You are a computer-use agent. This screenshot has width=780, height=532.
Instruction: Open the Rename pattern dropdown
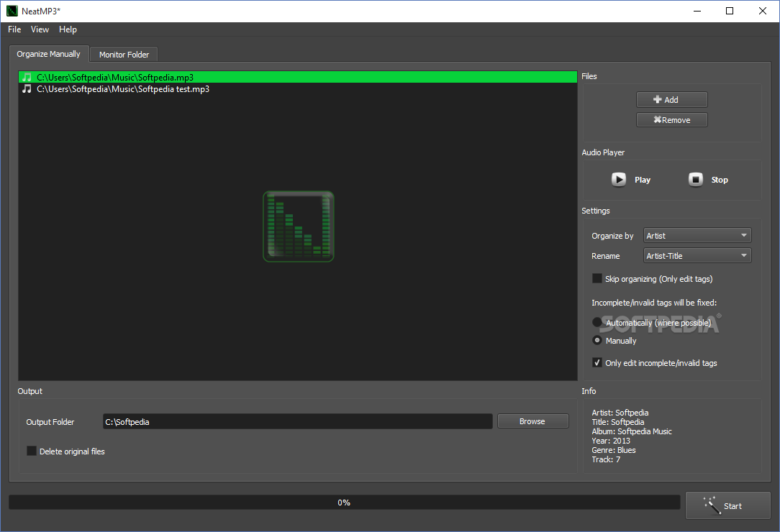pos(697,255)
